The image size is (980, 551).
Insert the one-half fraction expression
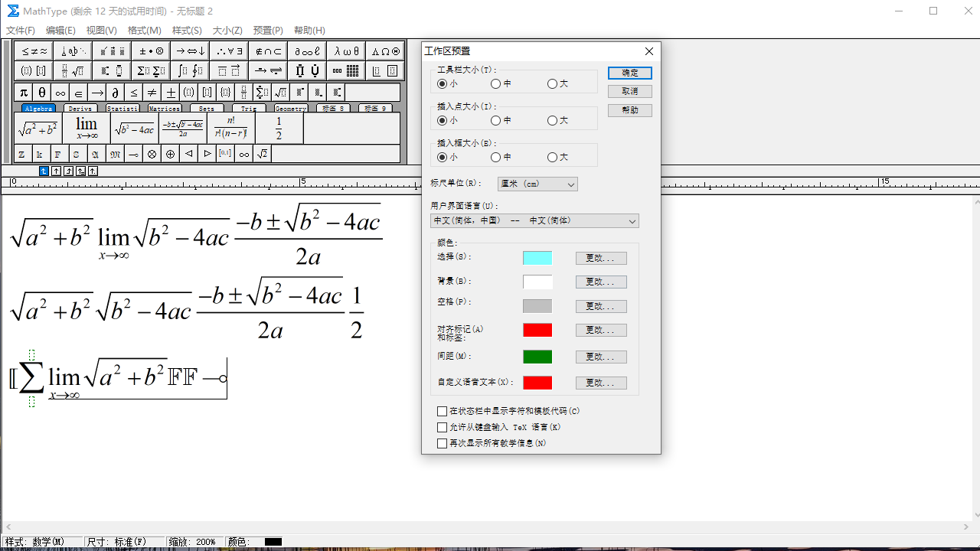(x=279, y=129)
